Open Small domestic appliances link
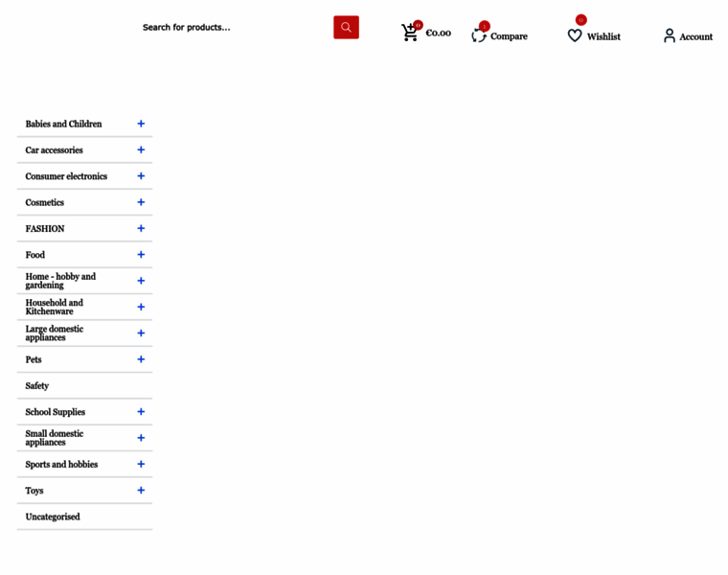The width and height of the screenshot is (728, 575). [55, 438]
